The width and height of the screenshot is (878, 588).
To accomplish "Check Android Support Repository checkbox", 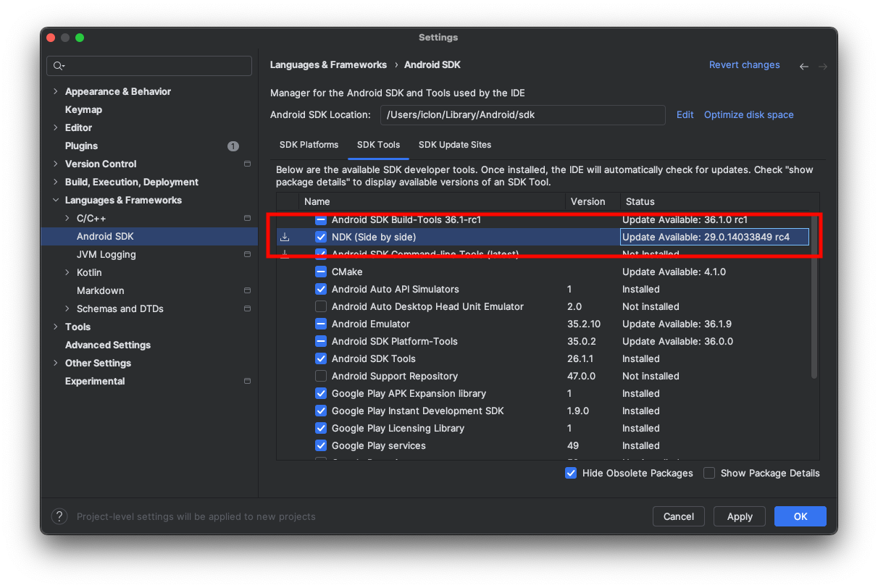I will [321, 376].
